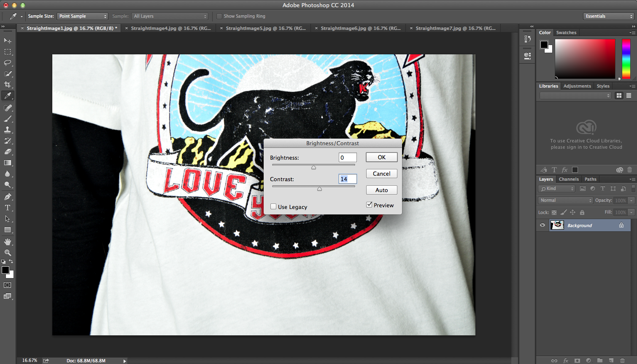The width and height of the screenshot is (637, 364).
Task: Click OK in Brightness/Contrast dialog
Action: click(382, 157)
